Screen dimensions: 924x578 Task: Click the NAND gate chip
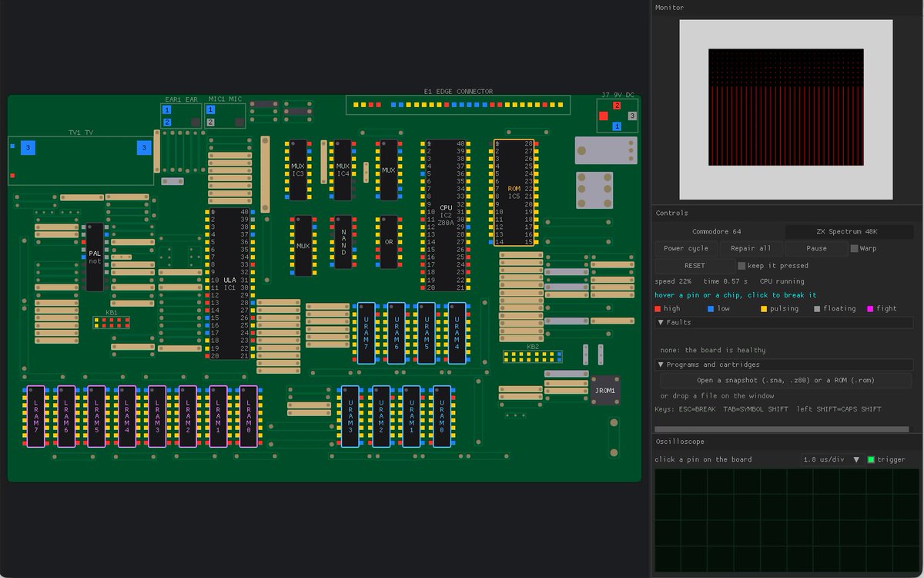coord(343,242)
